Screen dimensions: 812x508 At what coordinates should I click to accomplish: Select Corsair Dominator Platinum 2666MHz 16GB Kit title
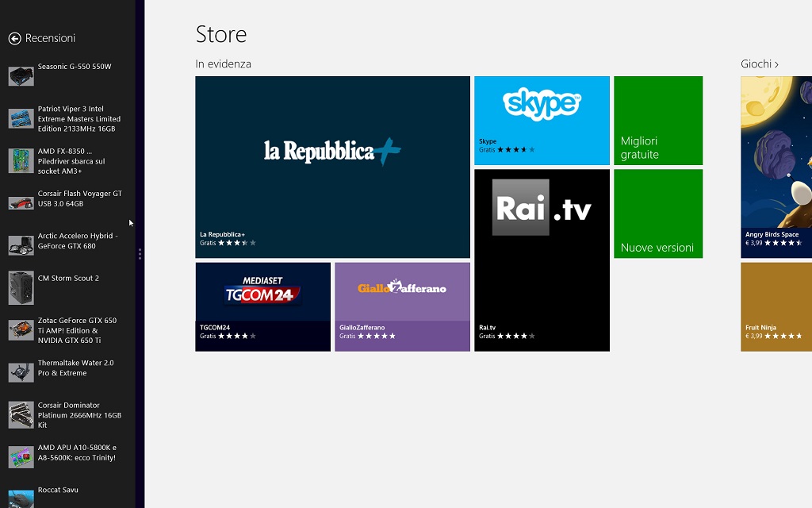tap(80, 415)
